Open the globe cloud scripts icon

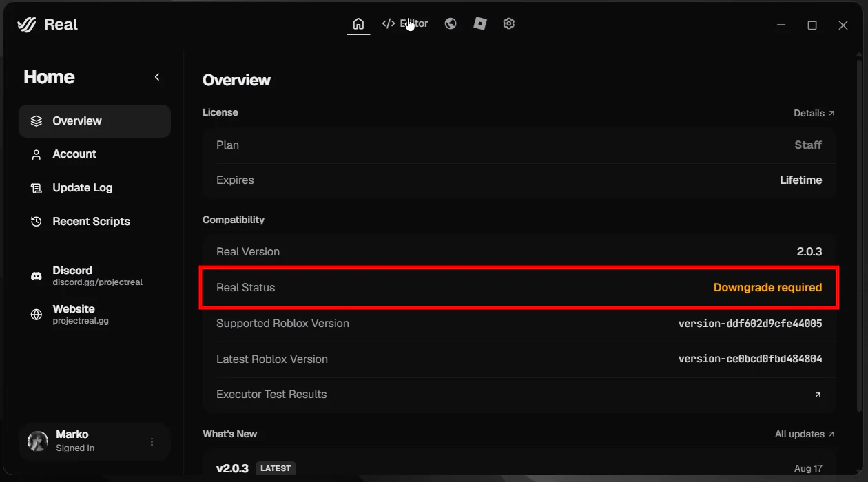(x=451, y=23)
